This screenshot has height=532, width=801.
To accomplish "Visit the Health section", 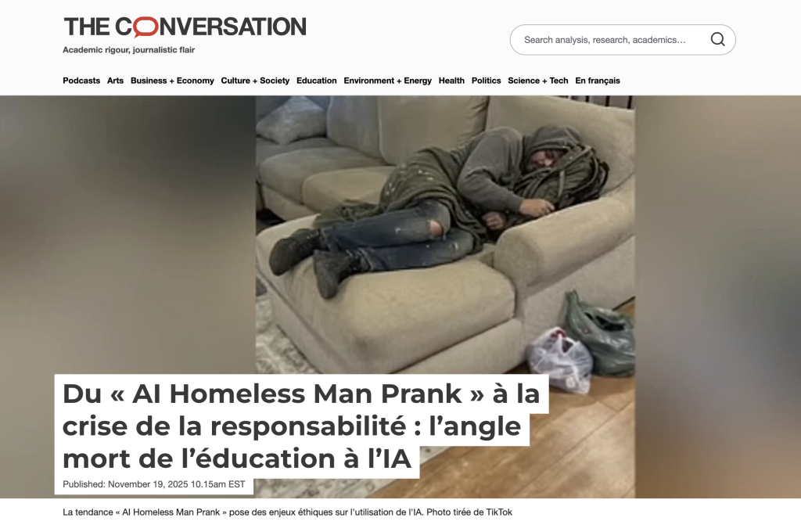I will click(x=451, y=81).
